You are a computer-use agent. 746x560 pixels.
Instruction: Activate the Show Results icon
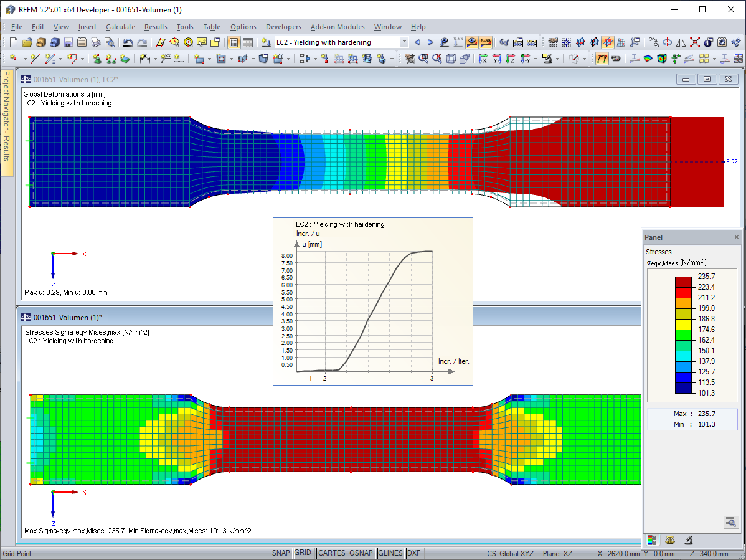pyautogui.click(x=472, y=42)
